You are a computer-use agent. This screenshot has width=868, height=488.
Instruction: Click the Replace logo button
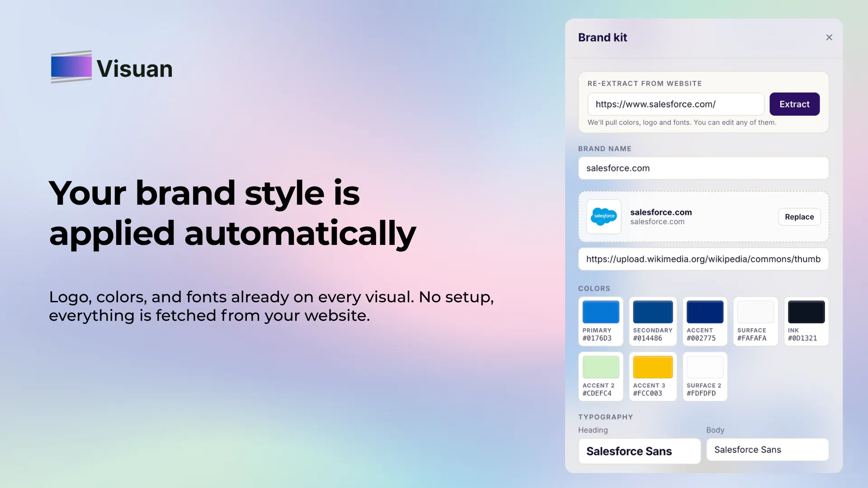(x=799, y=217)
